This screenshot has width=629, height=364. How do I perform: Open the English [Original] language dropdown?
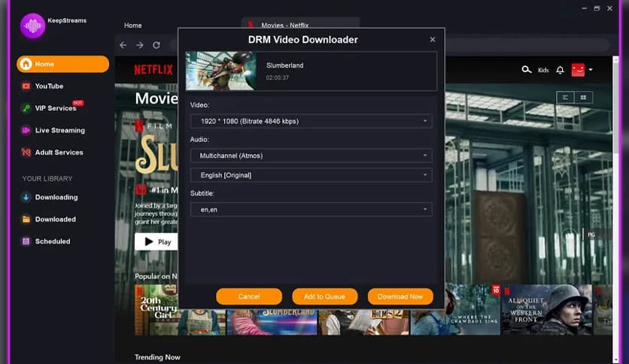tap(311, 175)
